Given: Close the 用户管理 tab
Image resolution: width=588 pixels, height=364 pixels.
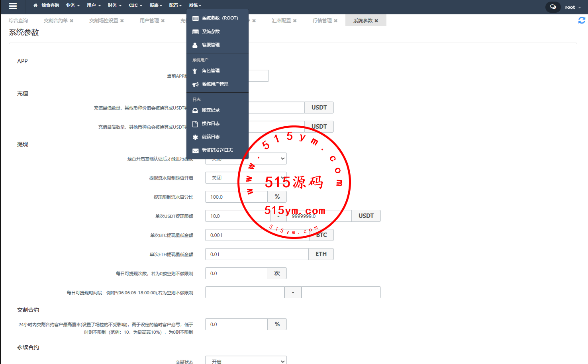Looking at the screenshot, I should (163, 21).
